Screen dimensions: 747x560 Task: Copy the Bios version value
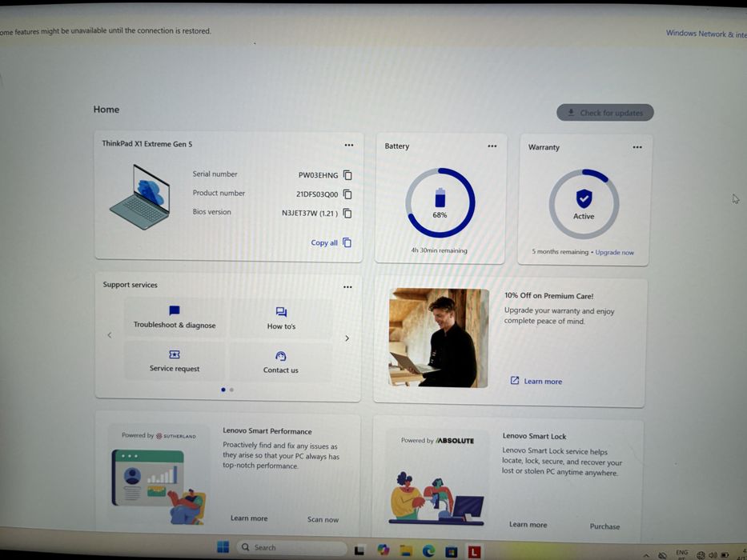coord(347,214)
